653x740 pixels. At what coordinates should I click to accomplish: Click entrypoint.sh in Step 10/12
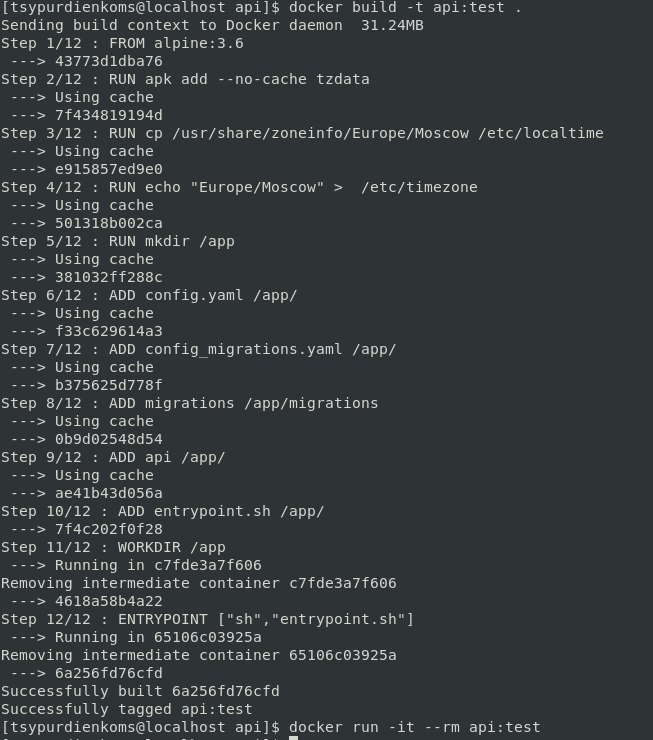click(212, 512)
